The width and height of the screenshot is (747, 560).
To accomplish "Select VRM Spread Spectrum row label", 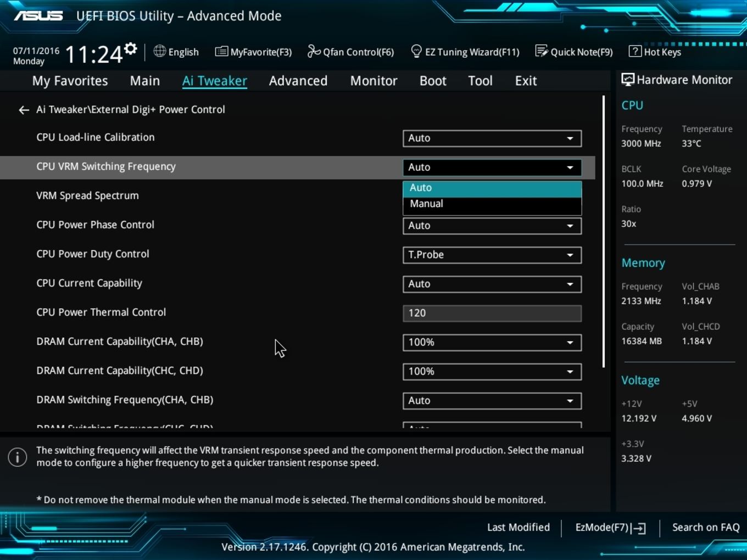I will (87, 195).
